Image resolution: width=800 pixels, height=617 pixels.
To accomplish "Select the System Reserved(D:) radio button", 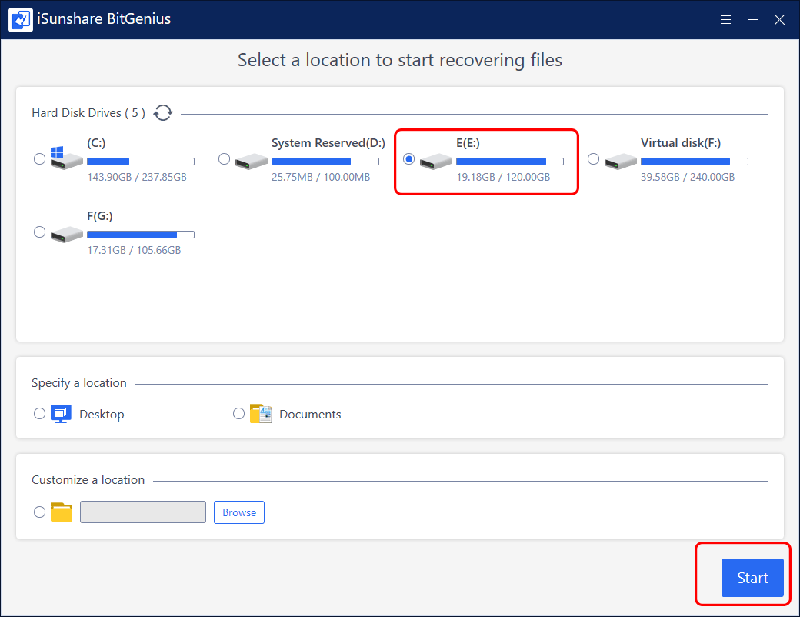I will [224, 159].
